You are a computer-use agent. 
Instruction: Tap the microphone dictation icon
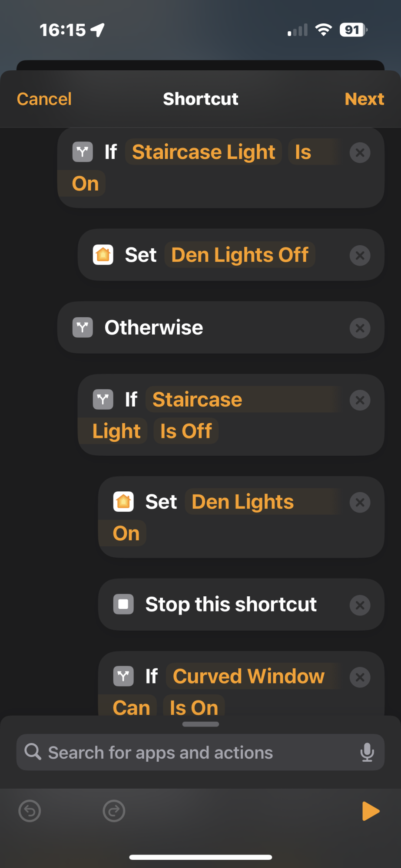click(367, 752)
